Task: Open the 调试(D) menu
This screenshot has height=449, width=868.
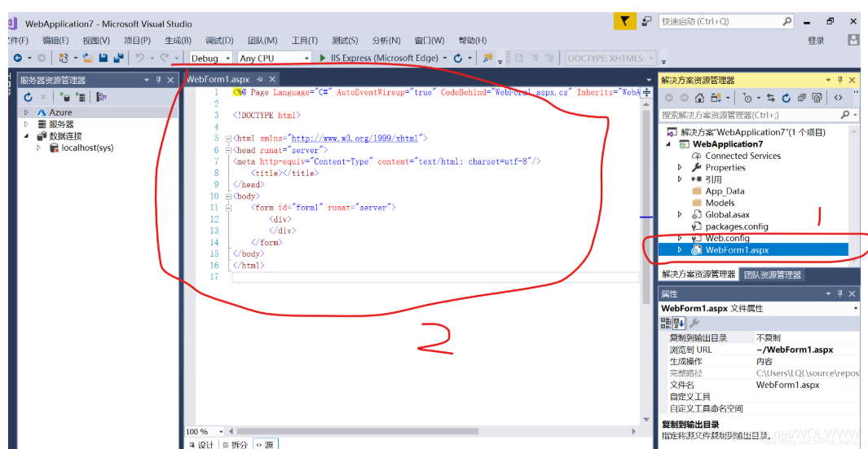Action: coord(219,41)
